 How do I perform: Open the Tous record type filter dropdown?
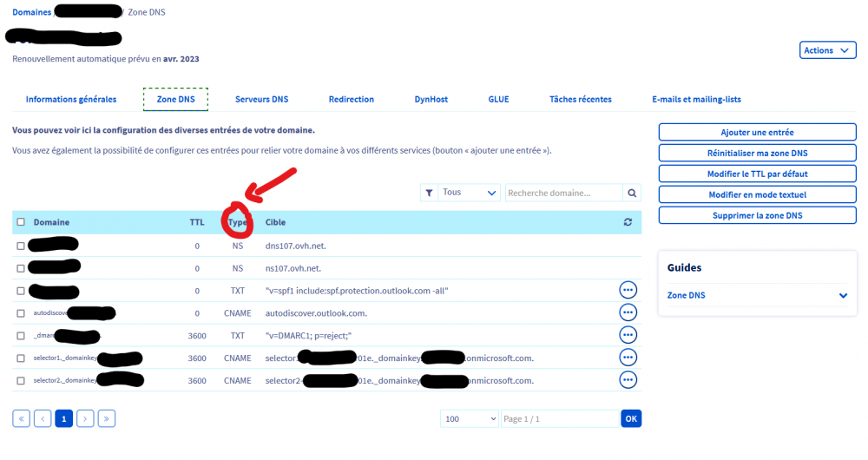[469, 193]
